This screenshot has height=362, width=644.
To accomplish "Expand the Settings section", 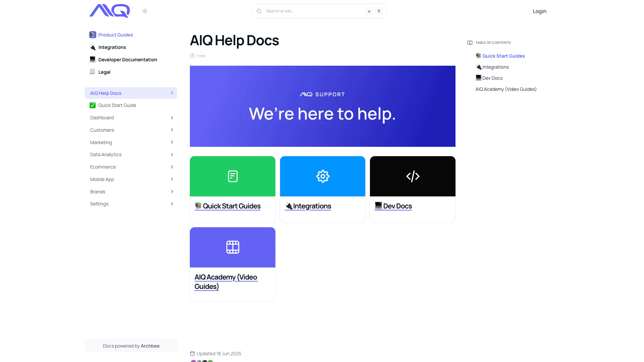I will (172, 203).
